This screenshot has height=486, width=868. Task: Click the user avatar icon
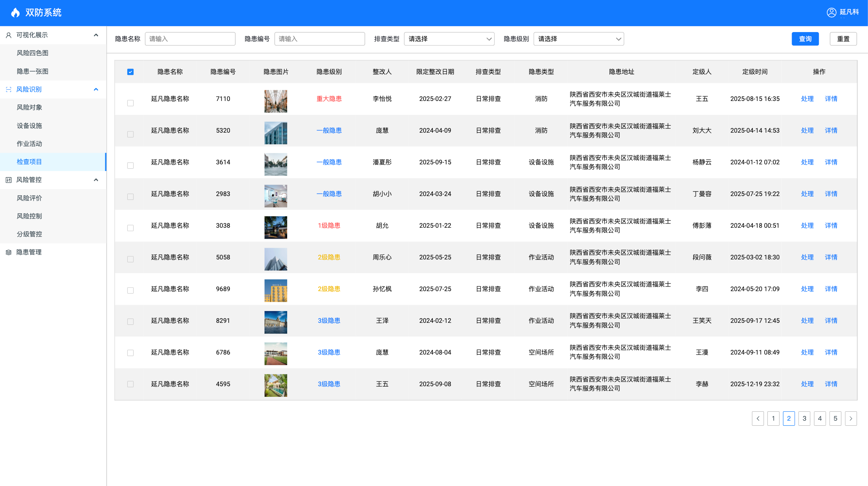click(x=831, y=13)
